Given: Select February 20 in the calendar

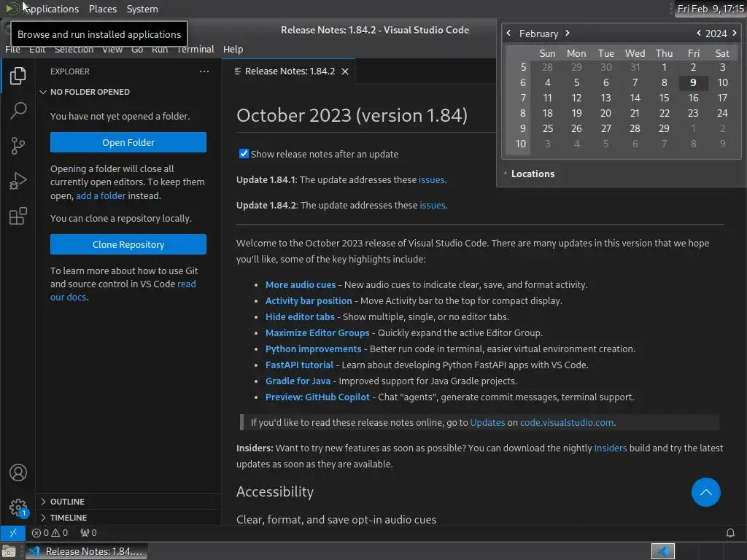Looking at the screenshot, I should pyautogui.click(x=605, y=113).
